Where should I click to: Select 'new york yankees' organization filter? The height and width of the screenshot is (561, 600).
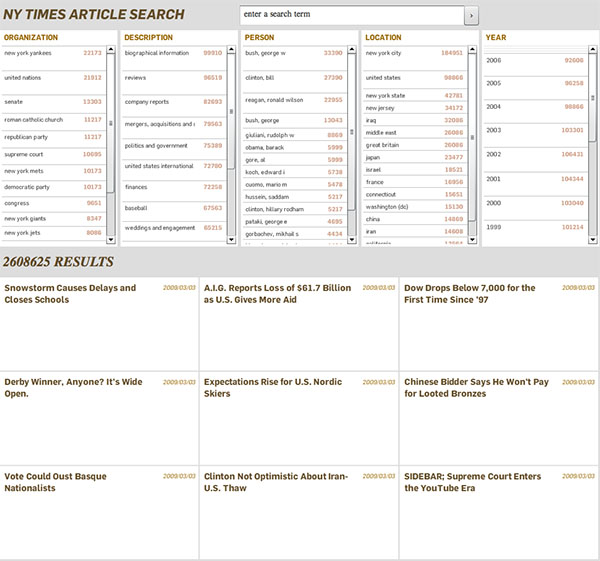coord(30,53)
